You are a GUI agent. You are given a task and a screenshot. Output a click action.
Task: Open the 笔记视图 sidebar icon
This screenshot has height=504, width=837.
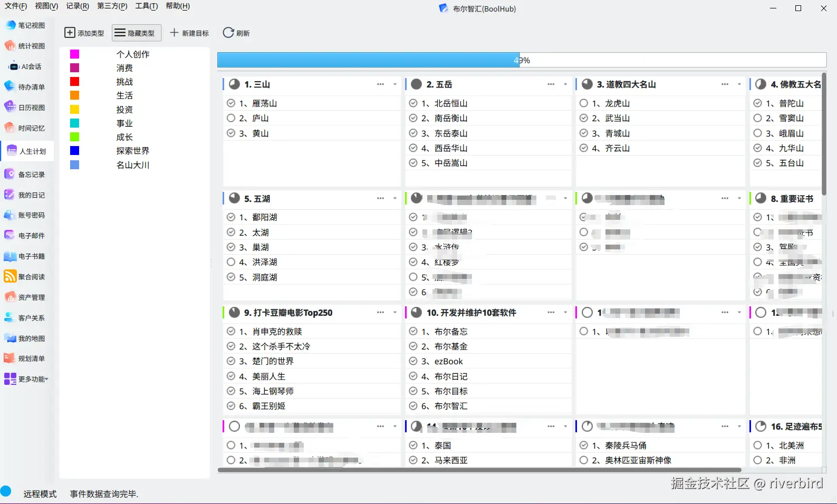pyautogui.click(x=11, y=25)
